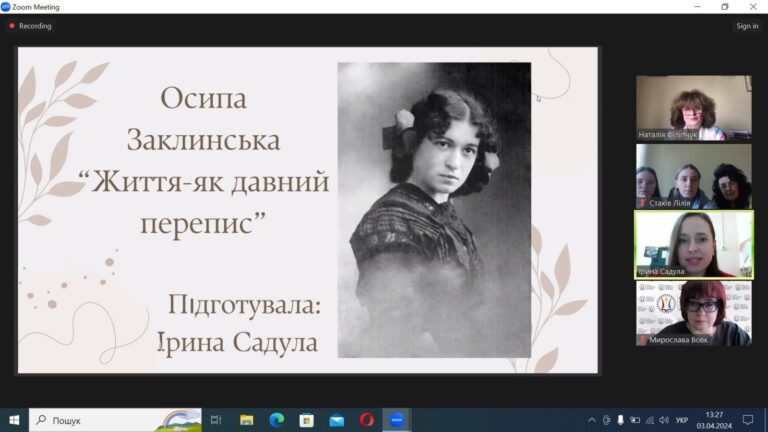This screenshot has height=432, width=768.
Task: Open the clock and date flyout
Action: [x=714, y=420]
